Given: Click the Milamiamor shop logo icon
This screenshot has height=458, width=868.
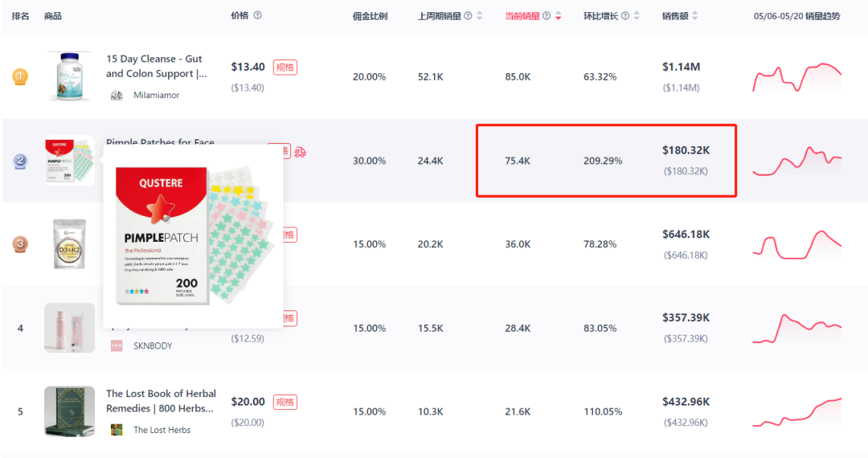Looking at the screenshot, I should 117,95.
